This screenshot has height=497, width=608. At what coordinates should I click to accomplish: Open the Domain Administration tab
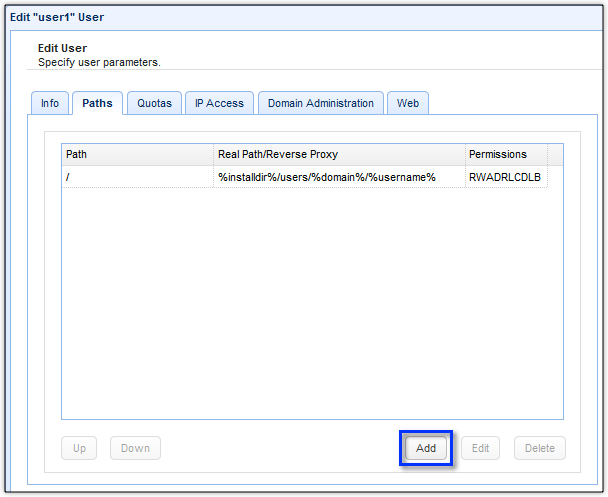pyautogui.click(x=320, y=103)
